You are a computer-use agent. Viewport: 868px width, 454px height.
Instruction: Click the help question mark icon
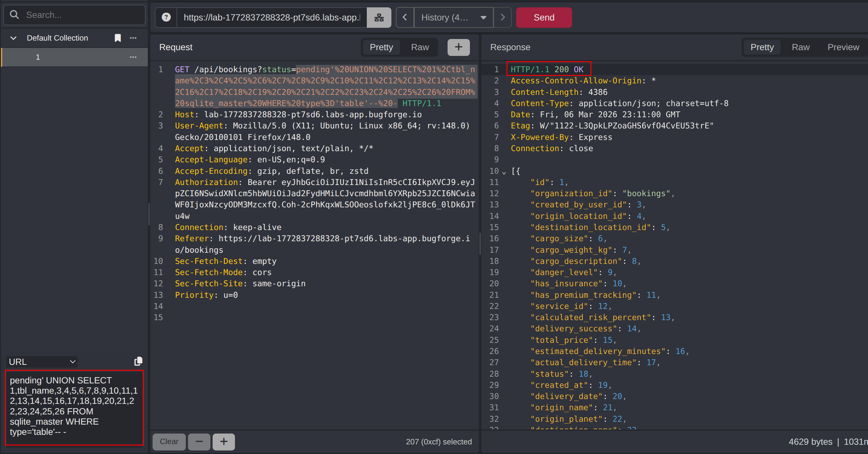click(166, 17)
